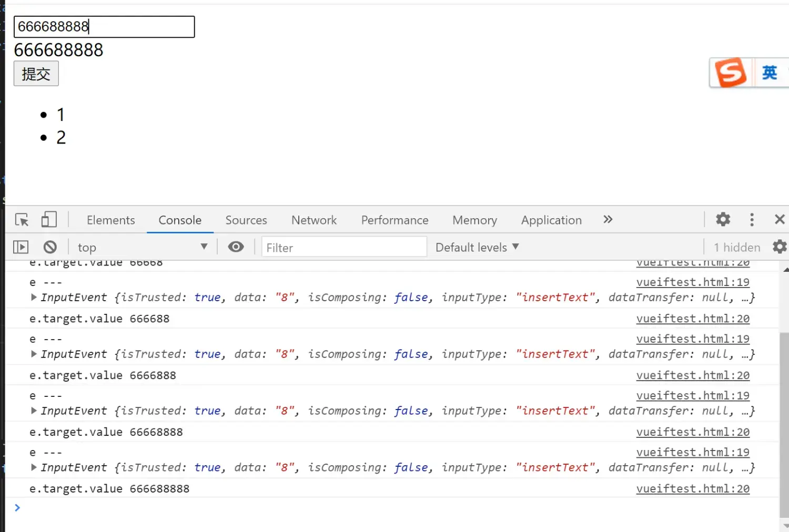Clear the console with the ban icon
Image resolution: width=789 pixels, height=532 pixels.
(x=50, y=247)
